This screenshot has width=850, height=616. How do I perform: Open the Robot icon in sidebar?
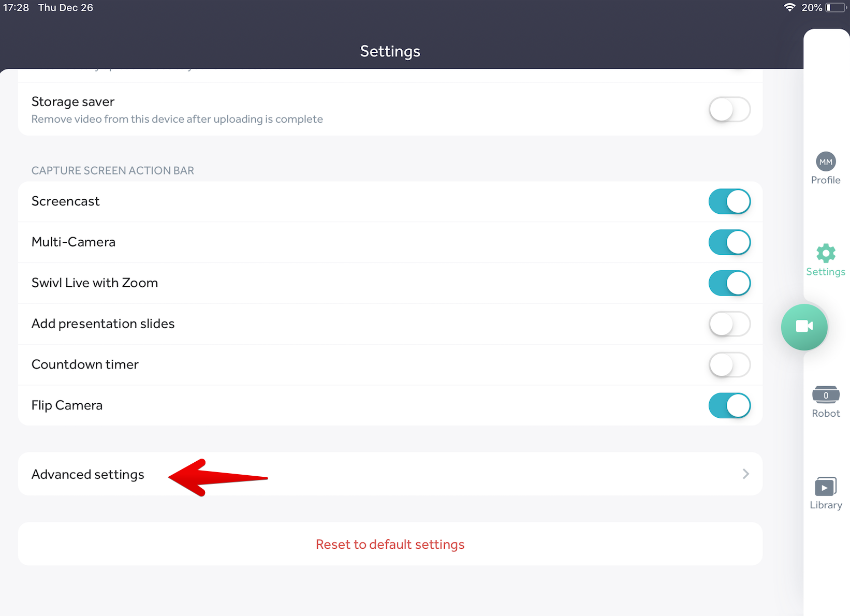pyautogui.click(x=826, y=395)
